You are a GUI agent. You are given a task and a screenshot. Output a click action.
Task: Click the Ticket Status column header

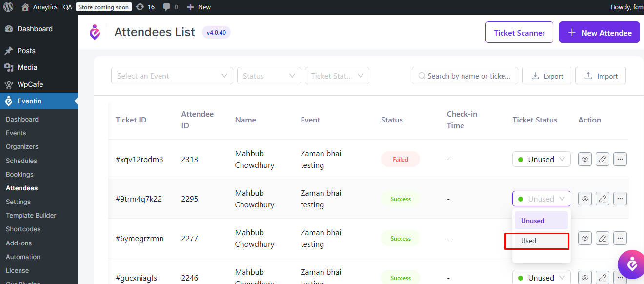point(535,120)
